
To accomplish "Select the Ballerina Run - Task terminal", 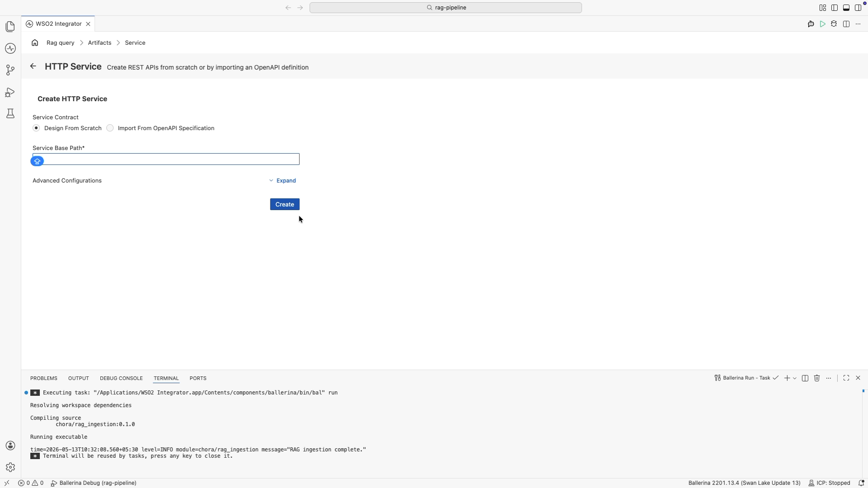I will pyautogui.click(x=746, y=378).
